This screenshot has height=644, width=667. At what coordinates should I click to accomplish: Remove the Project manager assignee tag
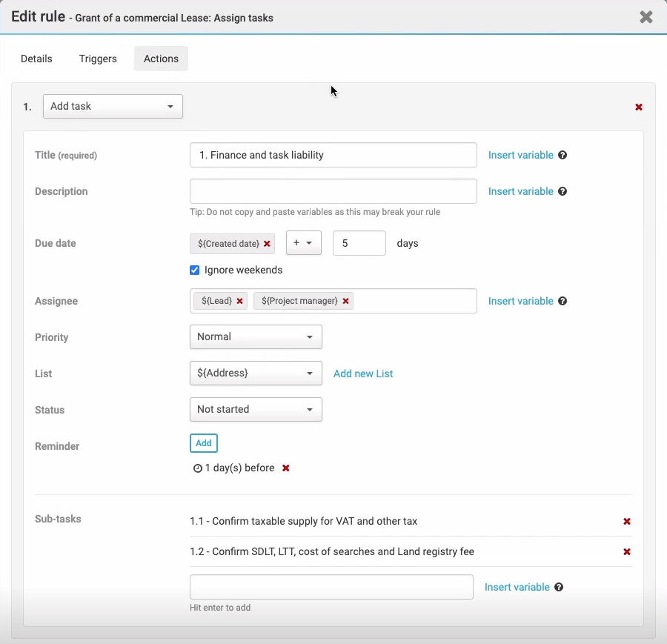pyautogui.click(x=345, y=302)
